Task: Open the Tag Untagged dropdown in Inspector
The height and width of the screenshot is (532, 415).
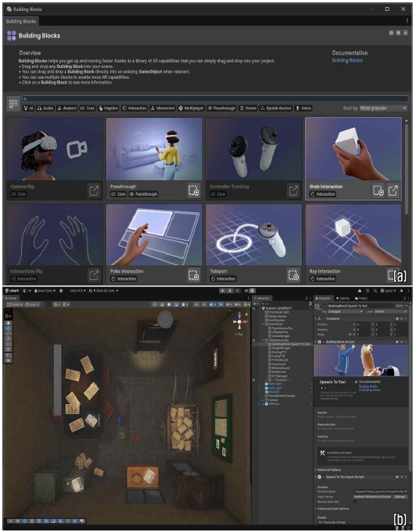Action: tap(346, 311)
